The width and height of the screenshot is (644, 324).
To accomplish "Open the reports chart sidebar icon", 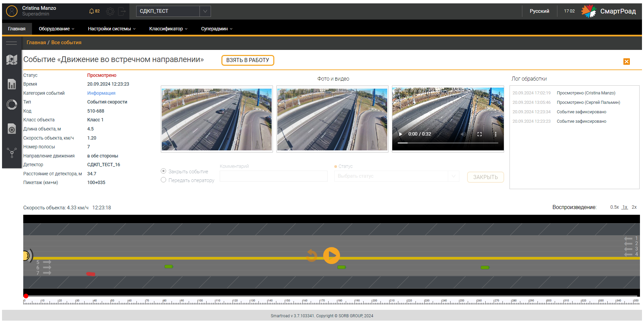I will pos(12,84).
